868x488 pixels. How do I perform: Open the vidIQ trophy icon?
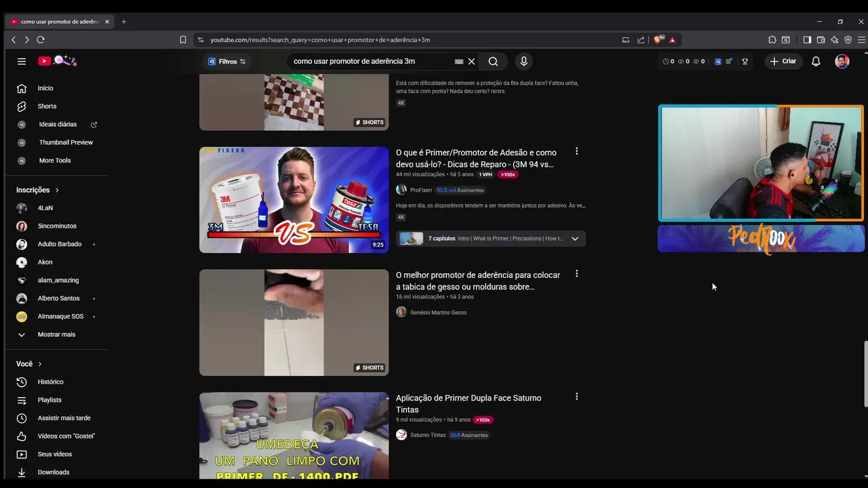pos(745,61)
